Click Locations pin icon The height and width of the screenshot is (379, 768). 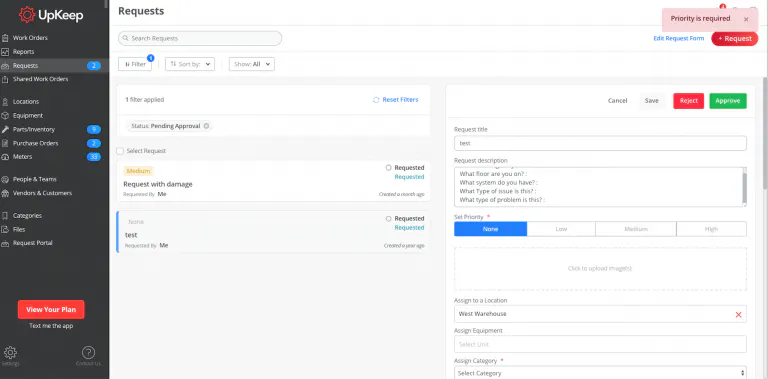point(5,102)
